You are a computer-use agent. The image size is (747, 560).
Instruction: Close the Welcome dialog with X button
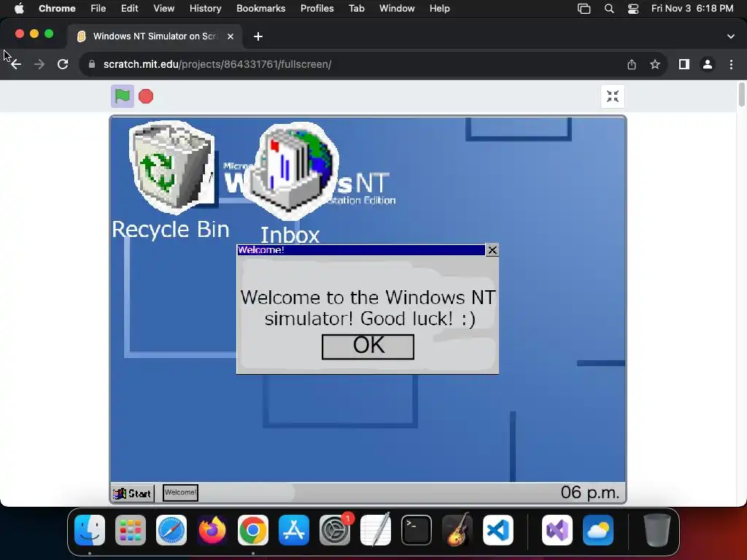492,250
